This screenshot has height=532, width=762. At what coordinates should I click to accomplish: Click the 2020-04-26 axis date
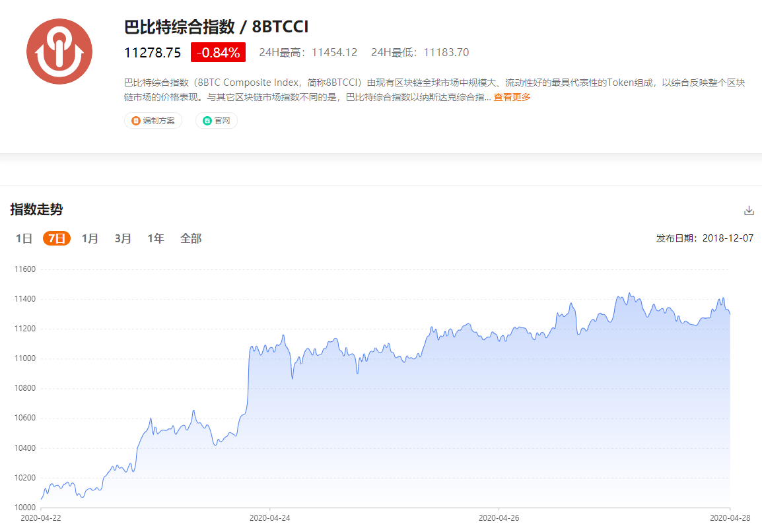click(x=499, y=518)
